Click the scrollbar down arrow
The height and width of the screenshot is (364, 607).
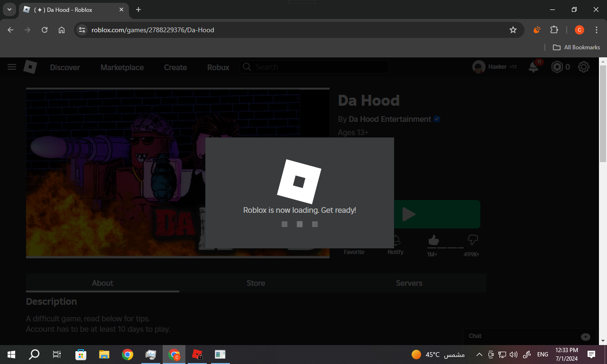tap(603, 341)
